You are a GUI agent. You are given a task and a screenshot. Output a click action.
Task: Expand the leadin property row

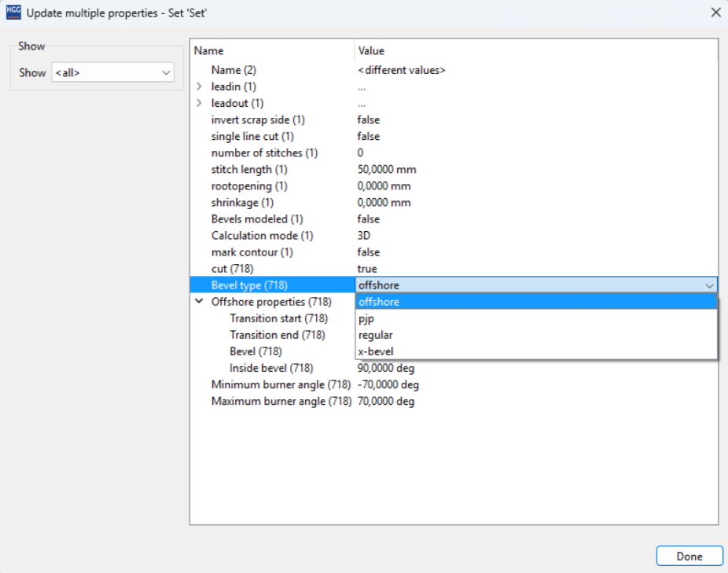pos(200,86)
